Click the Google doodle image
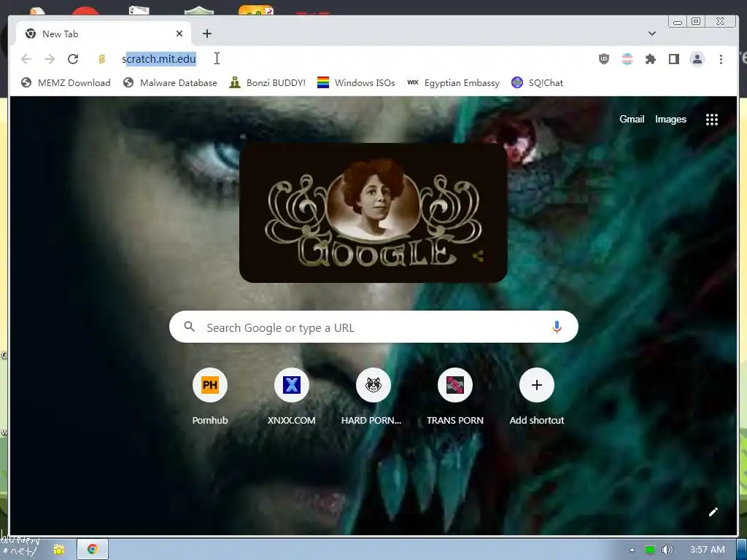 (373, 213)
